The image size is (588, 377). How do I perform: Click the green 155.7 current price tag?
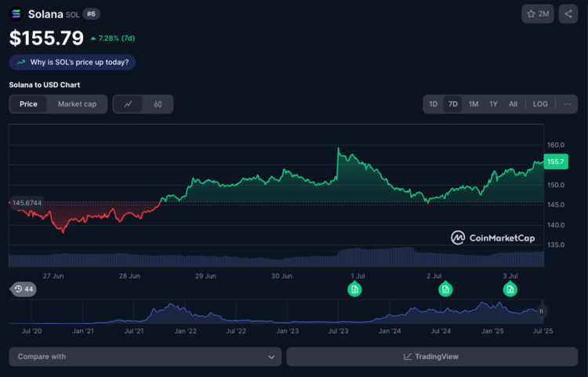click(556, 161)
